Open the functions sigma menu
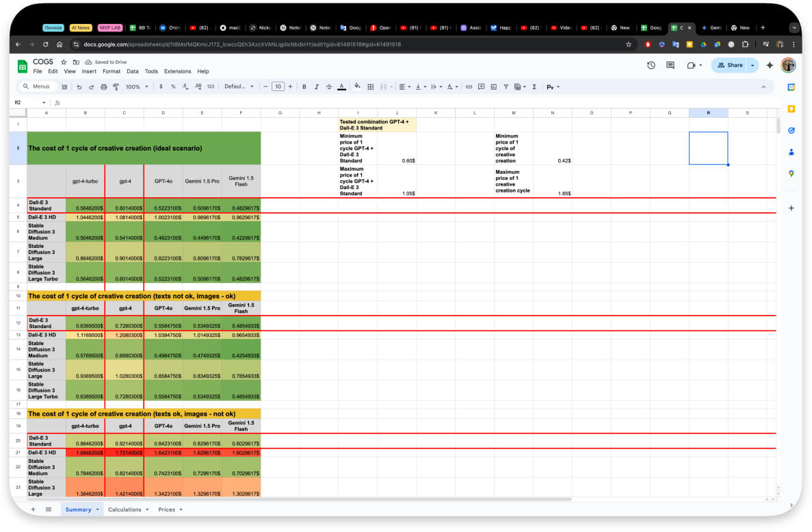 click(534, 87)
